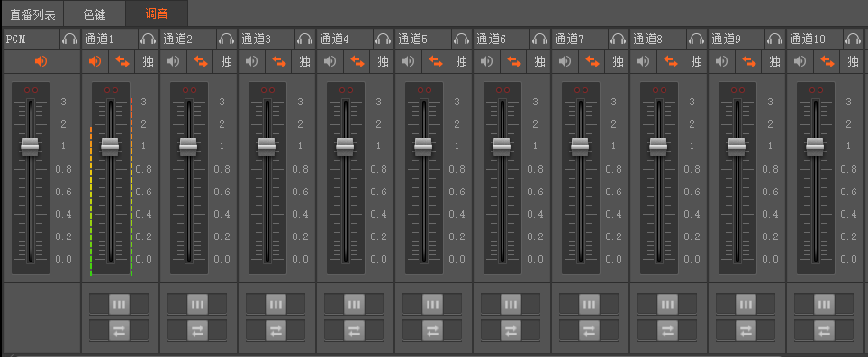868x357 pixels.
Task: Click the 通道2 volume fader handle
Action: tap(187, 147)
